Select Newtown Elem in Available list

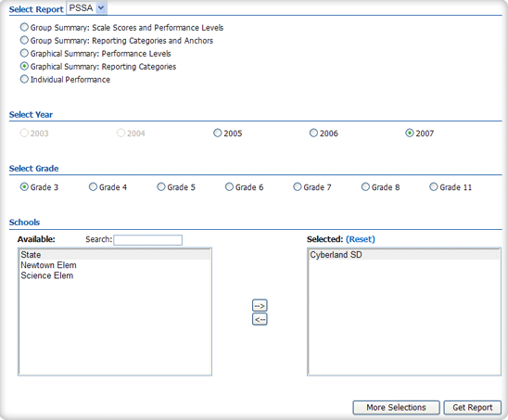pyautogui.click(x=115, y=265)
